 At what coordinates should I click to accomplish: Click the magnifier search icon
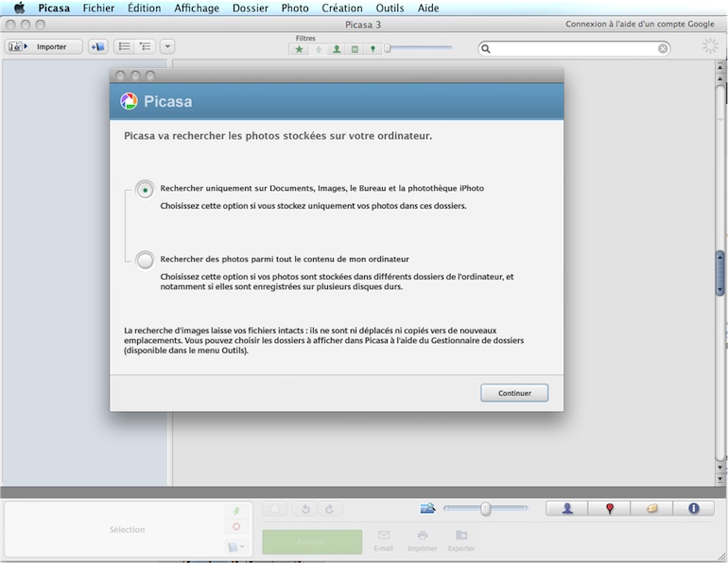pyautogui.click(x=486, y=48)
